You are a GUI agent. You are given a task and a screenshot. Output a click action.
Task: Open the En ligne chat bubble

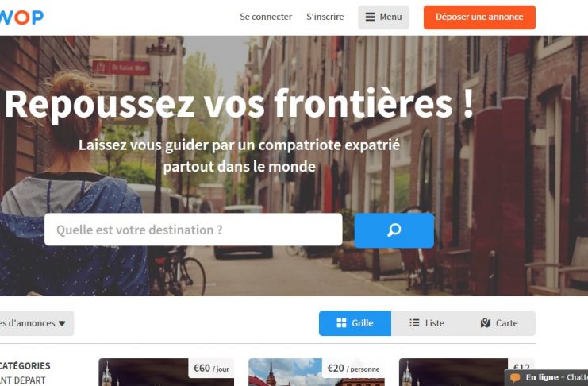pyautogui.click(x=515, y=377)
